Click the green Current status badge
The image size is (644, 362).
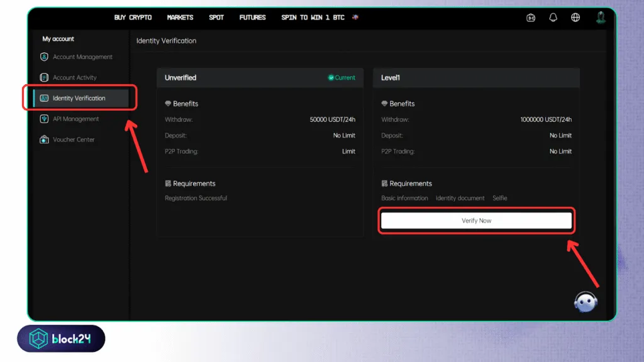coord(341,78)
